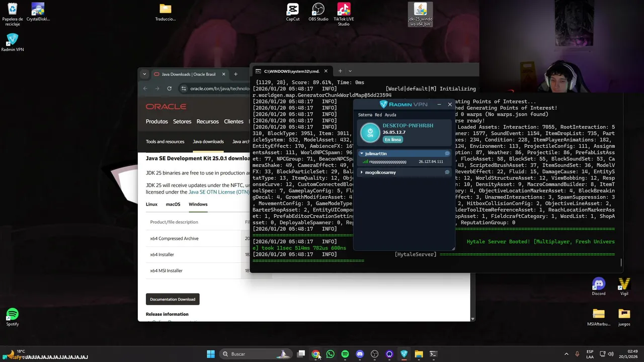The height and width of the screenshot is (362, 644).
Task: Show hidden system tray icons
Action: 566,354
